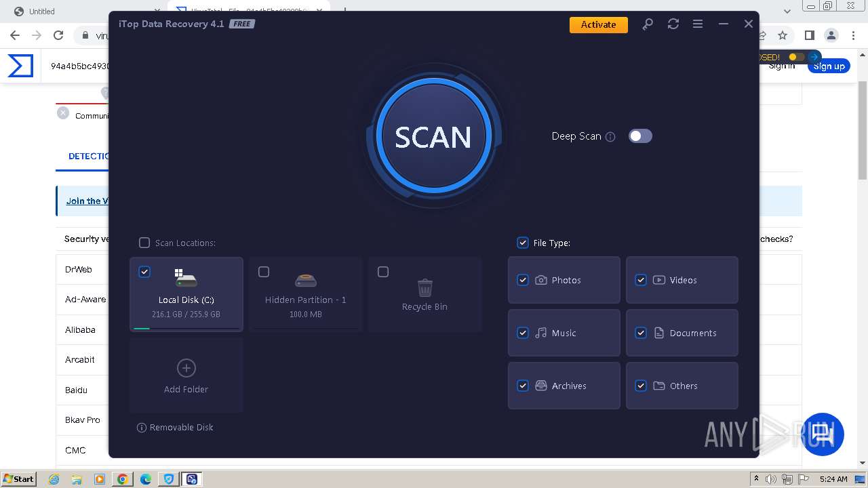This screenshot has height=488, width=868.
Task: Uncheck the Photos file type checkbox
Action: click(523, 280)
